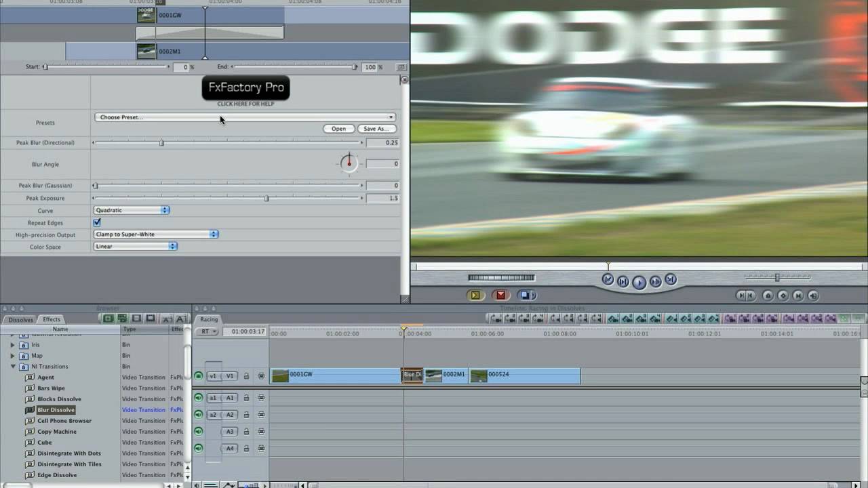This screenshot has height=488, width=868.
Task: Select the Cube transition in Browser
Action: [44, 443]
